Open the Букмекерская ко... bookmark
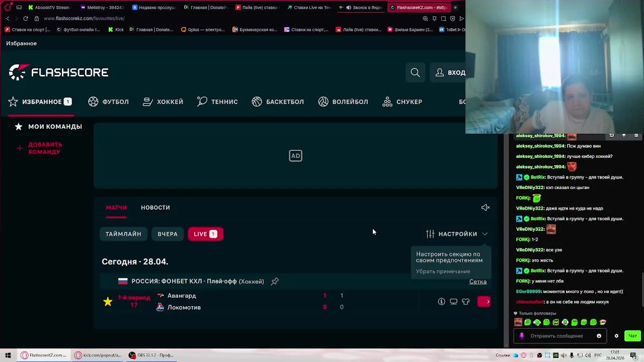Image resolution: width=644 pixels, height=362 pixels. click(x=255, y=30)
